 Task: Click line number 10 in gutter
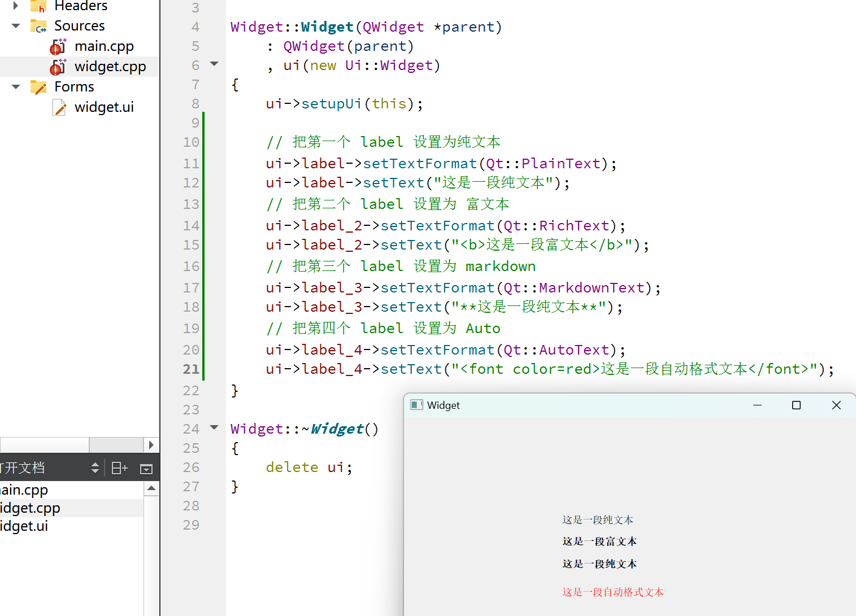pyautogui.click(x=191, y=142)
